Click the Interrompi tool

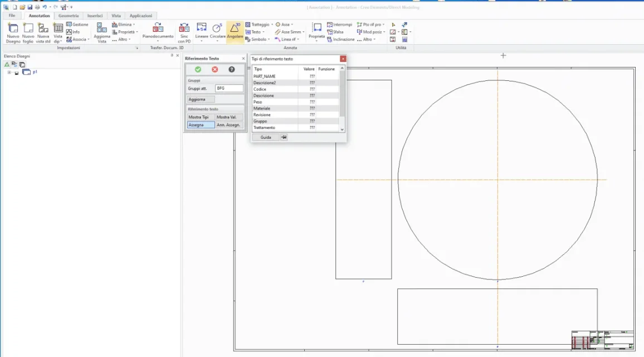(x=340, y=25)
